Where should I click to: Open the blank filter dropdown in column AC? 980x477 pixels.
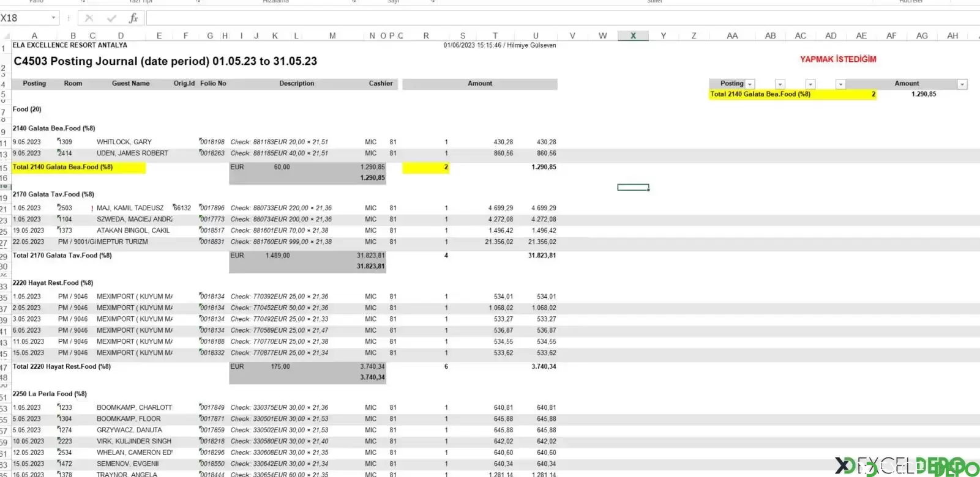(x=810, y=84)
